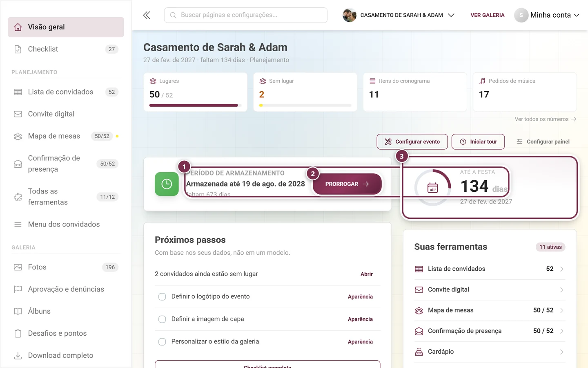
Task: Click the '11 ativas' badge
Action: [550, 247]
